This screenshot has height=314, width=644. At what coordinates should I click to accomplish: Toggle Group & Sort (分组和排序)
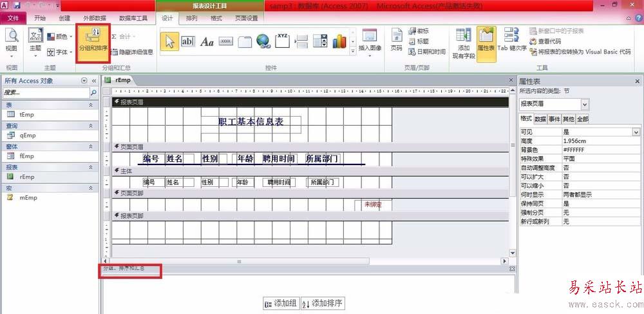pyautogui.click(x=93, y=43)
